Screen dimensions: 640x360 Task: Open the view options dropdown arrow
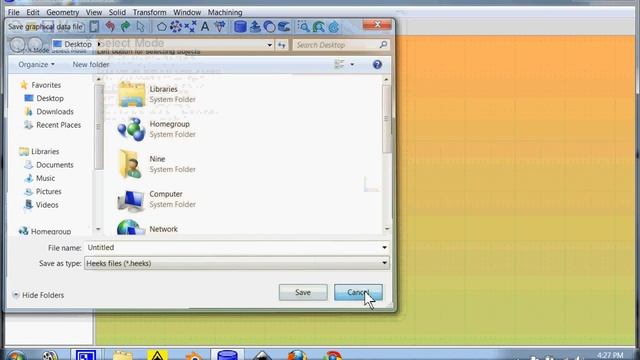click(x=352, y=64)
